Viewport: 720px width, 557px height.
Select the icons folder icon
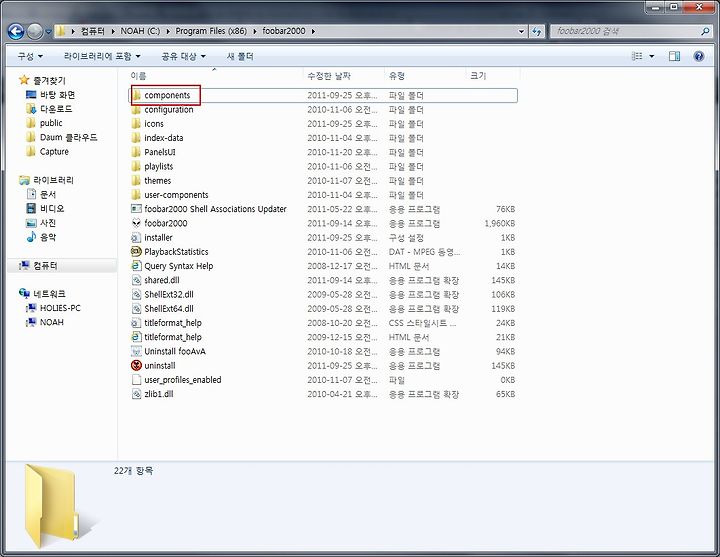[136, 124]
